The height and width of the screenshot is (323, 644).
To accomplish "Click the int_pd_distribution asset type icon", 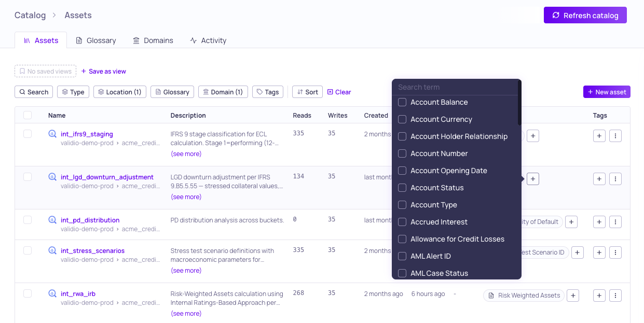I will click(52, 220).
